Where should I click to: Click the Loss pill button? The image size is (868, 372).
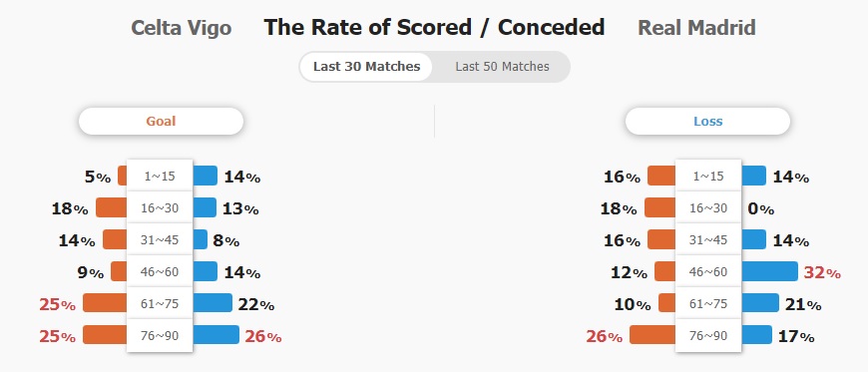click(707, 122)
